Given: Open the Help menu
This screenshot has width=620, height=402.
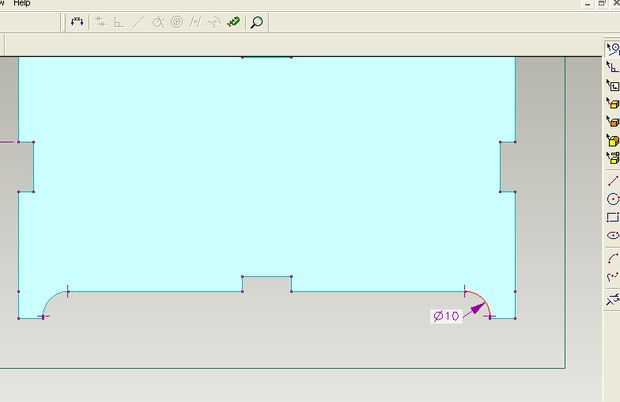Looking at the screenshot, I should click(x=22, y=3).
